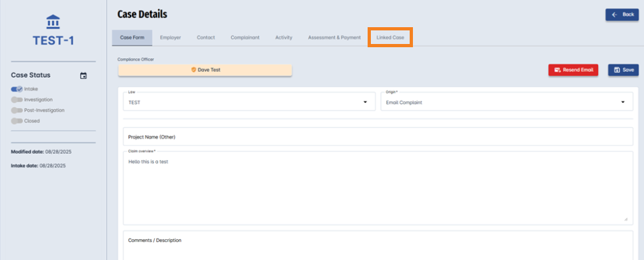
Task: Switch to the Employer tab
Action: click(170, 38)
